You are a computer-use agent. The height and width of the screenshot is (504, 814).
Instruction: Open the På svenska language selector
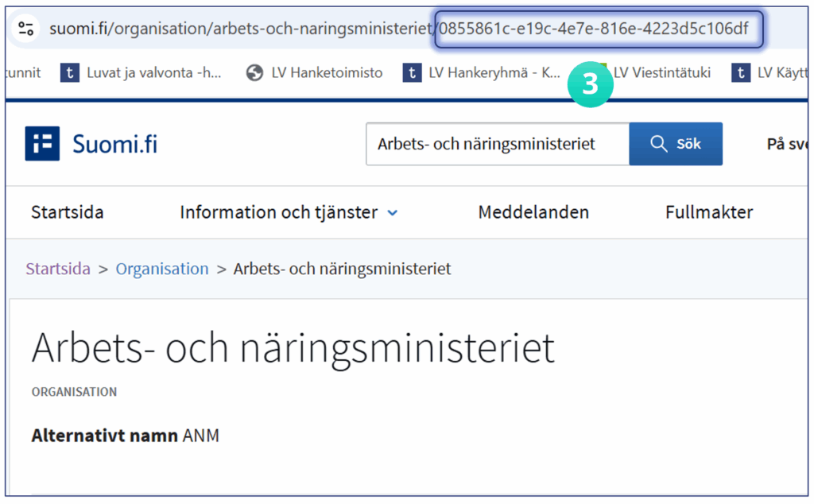coord(785,144)
